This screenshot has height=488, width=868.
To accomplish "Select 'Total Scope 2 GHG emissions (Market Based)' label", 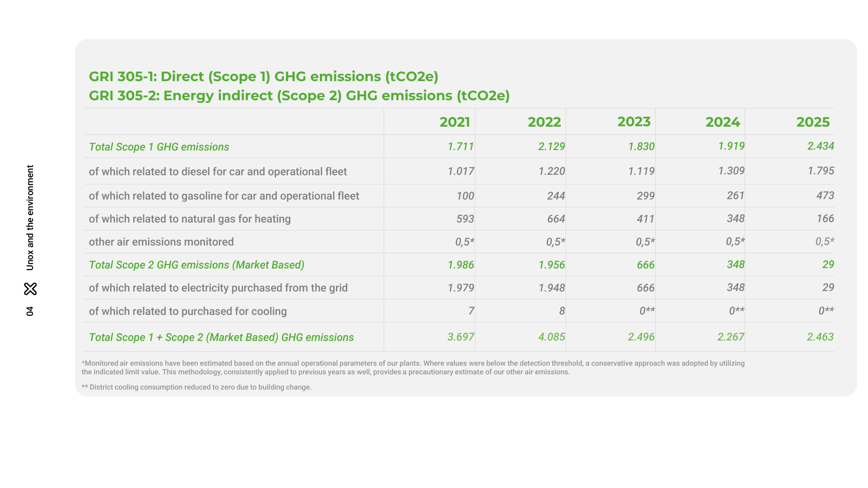I will pyautogui.click(x=197, y=265).
